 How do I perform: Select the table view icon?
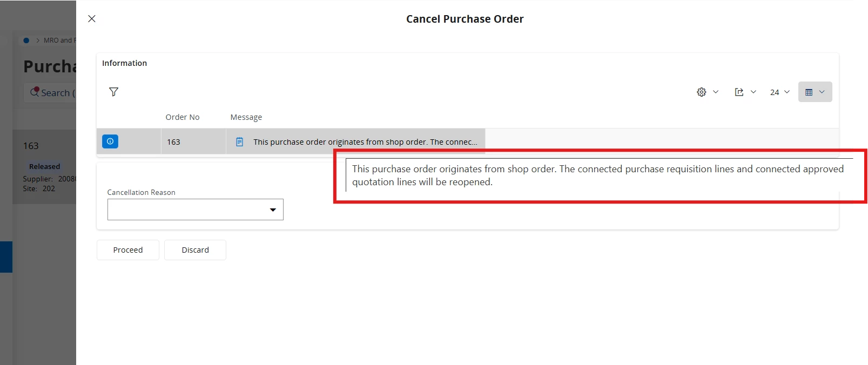(x=809, y=92)
